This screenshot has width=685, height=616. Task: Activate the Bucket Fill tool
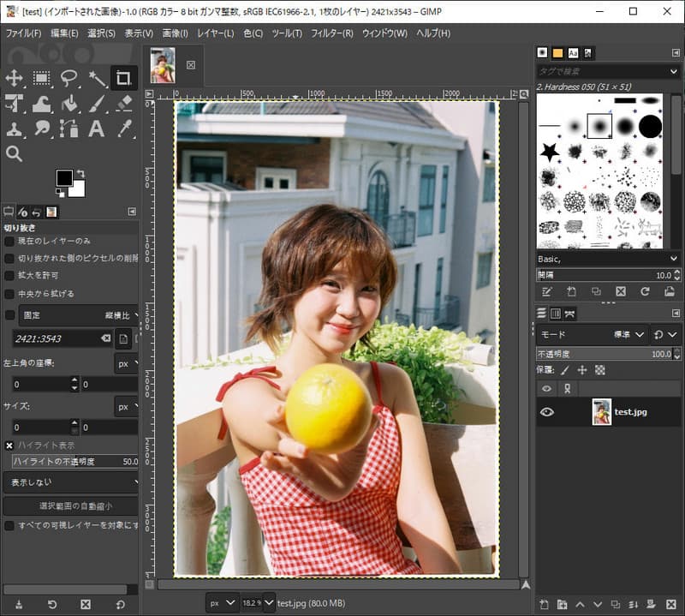[x=68, y=104]
